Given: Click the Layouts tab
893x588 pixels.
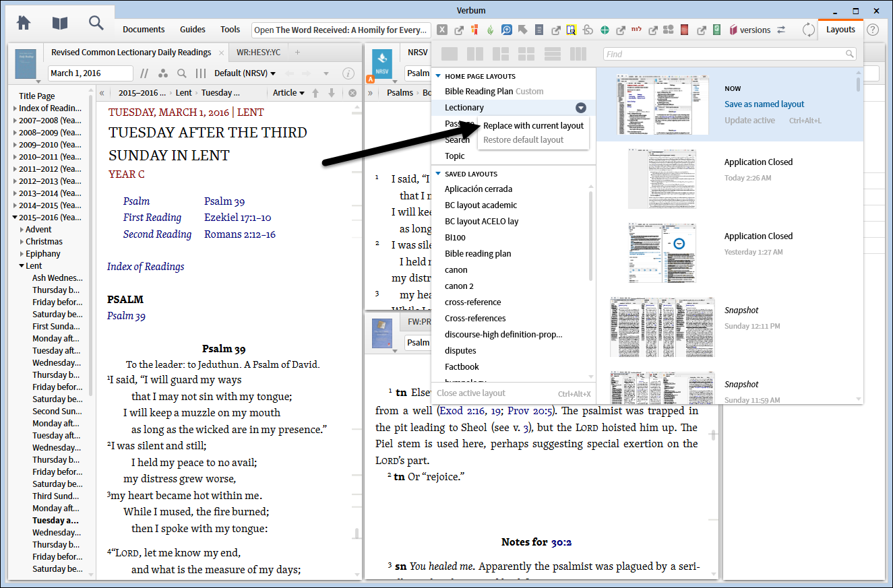Looking at the screenshot, I should click(x=840, y=30).
